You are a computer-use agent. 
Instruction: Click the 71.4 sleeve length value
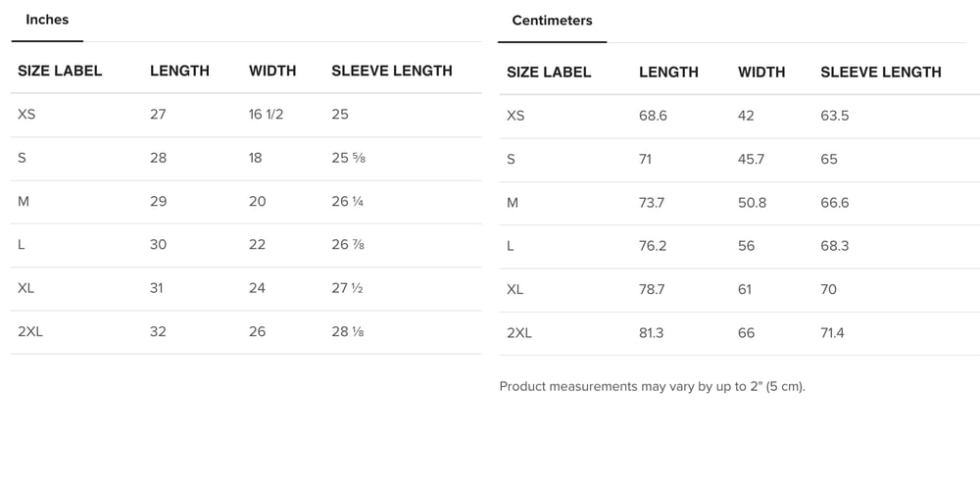click(832, 333)
